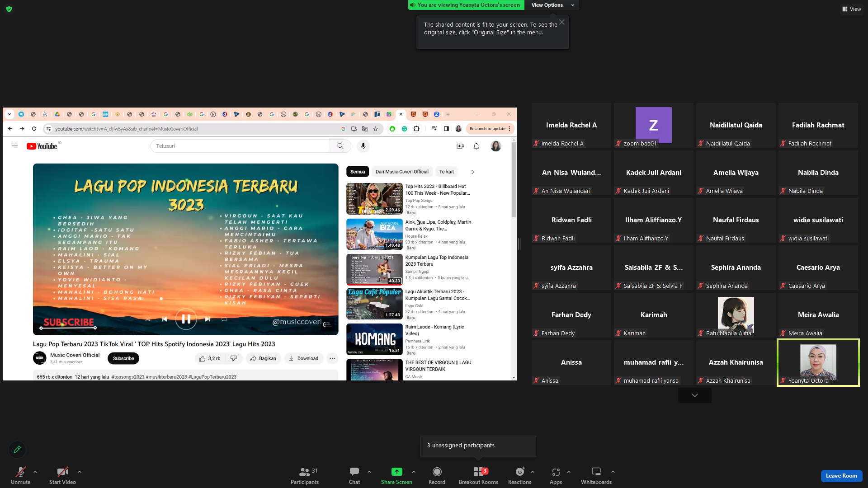
Task: Select the Semua filter chip
Action: [358, 172]
